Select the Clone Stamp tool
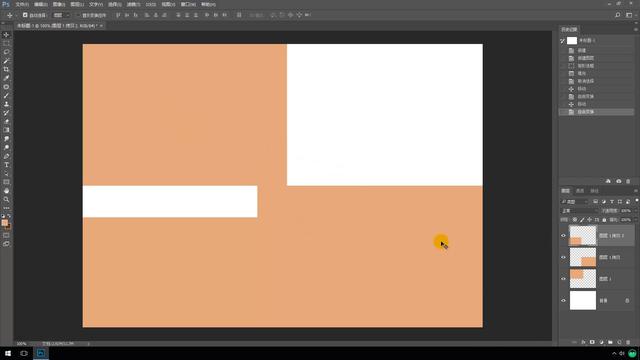The height and width of the screenshot is (360, 640). tap(6, 104)
